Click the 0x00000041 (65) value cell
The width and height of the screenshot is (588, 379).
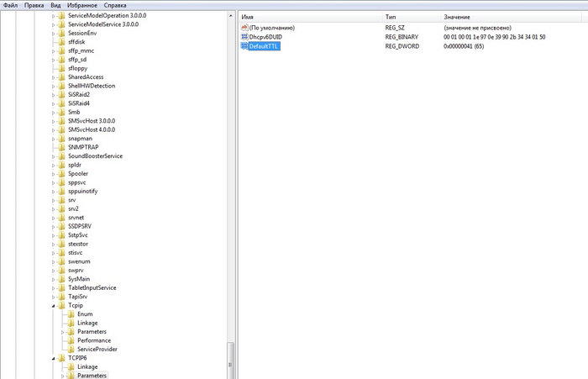(464, 46)
